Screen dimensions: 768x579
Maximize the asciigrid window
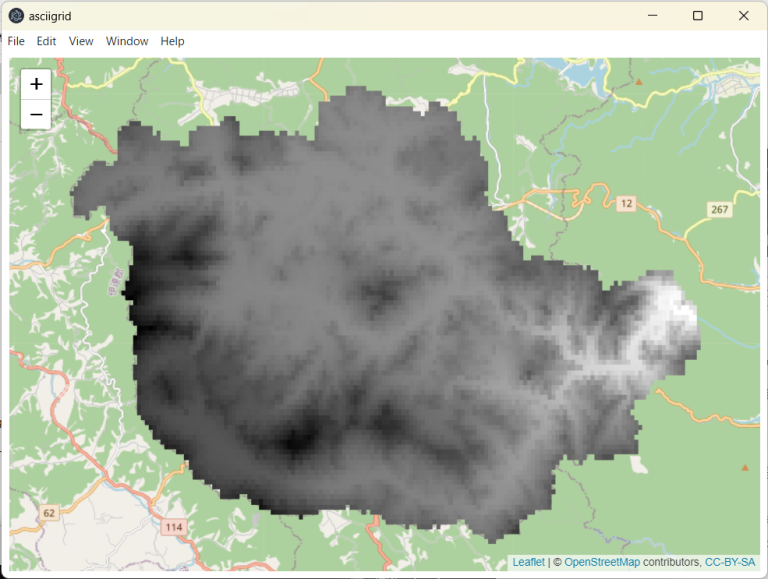tap(698, 15)
